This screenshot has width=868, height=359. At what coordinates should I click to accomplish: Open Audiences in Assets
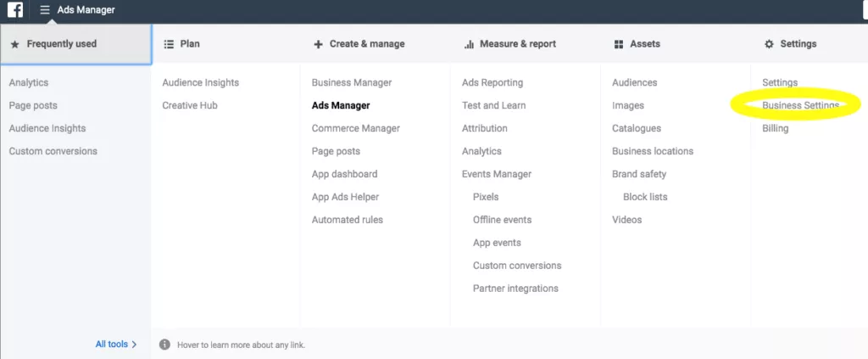coord(634,82)
